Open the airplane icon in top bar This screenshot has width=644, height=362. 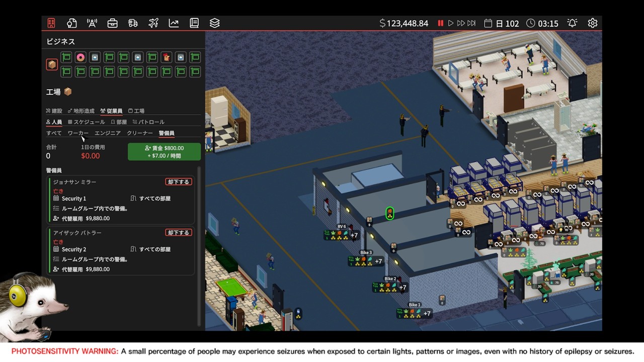(x=153, y=23)
